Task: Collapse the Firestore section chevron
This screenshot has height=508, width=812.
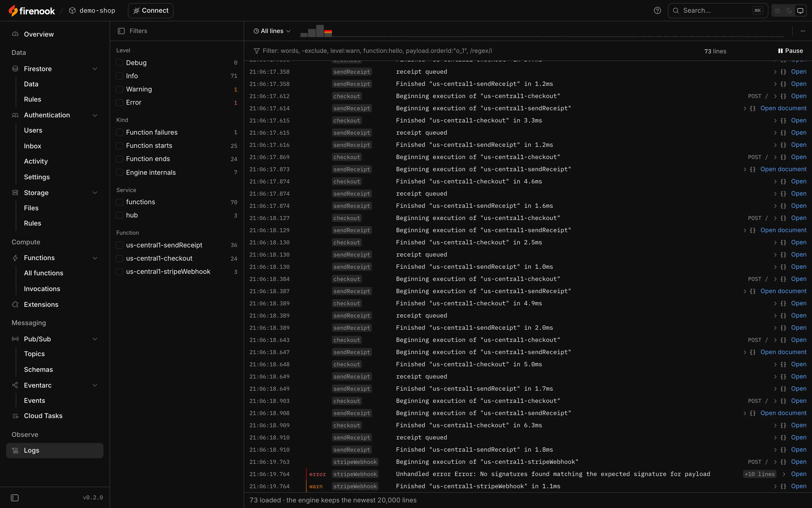Action: tap(95, 69)
